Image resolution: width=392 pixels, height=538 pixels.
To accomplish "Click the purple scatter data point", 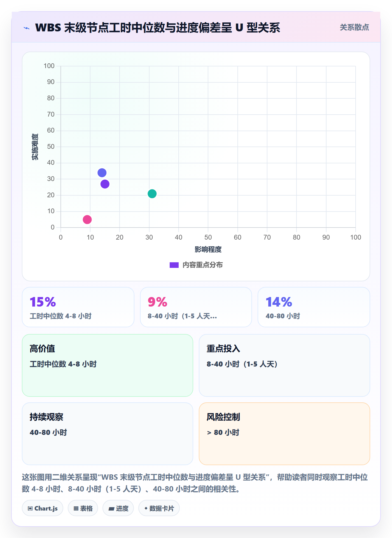I will pyautogui.click(x=105, y=184).
